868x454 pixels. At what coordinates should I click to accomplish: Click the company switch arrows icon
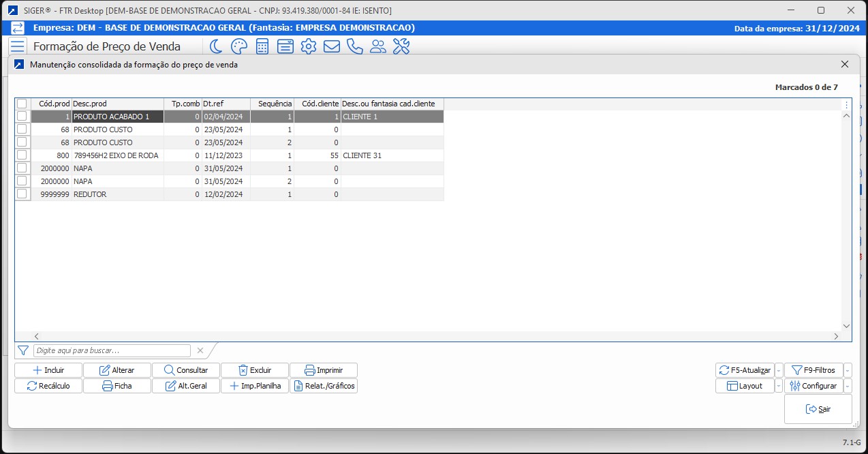[18, 28]
